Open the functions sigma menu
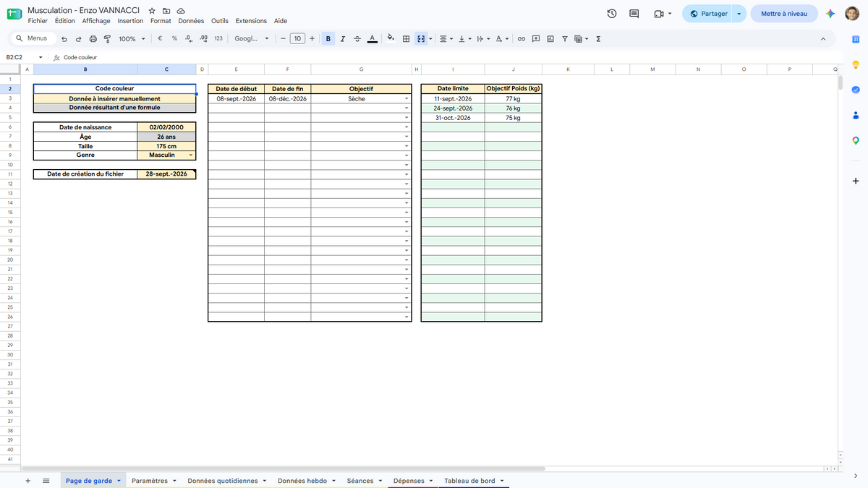868x488 pixels. (599, 39)
